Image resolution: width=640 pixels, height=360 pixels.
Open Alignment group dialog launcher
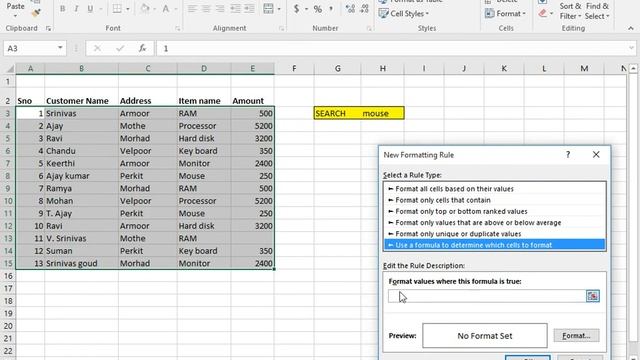tap(281, 29)
